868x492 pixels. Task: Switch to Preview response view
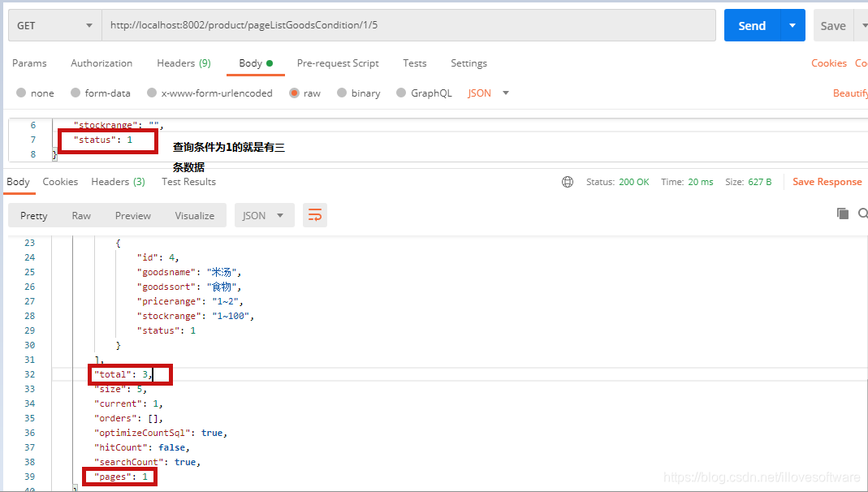click(133, 216)
